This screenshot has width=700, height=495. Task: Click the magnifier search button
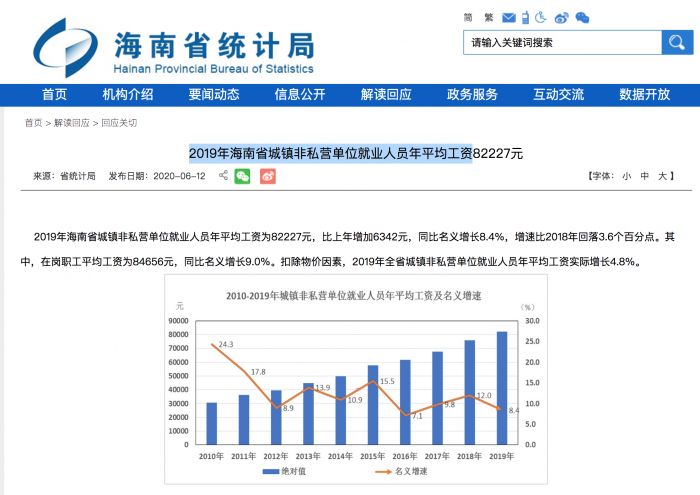[x=676, y=42]
